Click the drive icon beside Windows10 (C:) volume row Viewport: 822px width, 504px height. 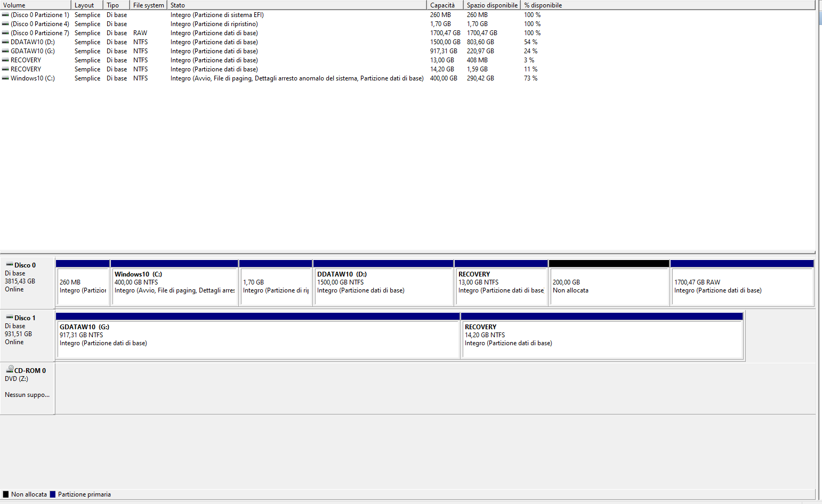(5, 78)
